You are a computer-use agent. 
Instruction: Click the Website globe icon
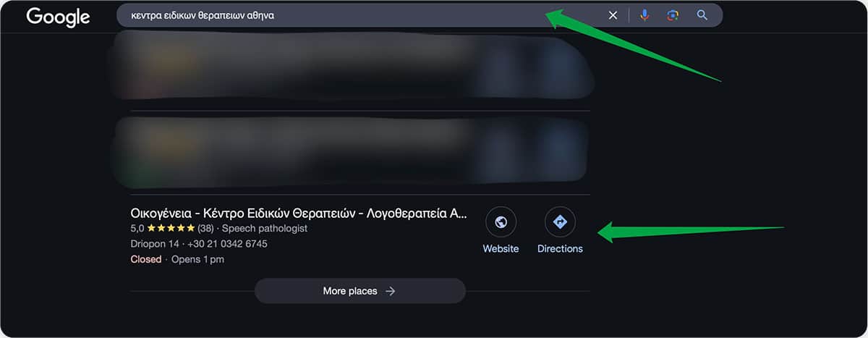coord(501,222)
